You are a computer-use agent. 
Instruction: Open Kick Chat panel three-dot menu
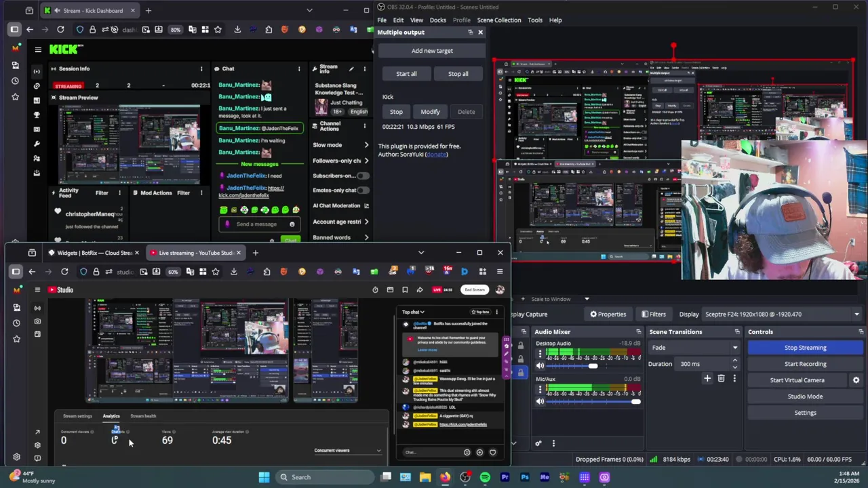coord(299,68)
